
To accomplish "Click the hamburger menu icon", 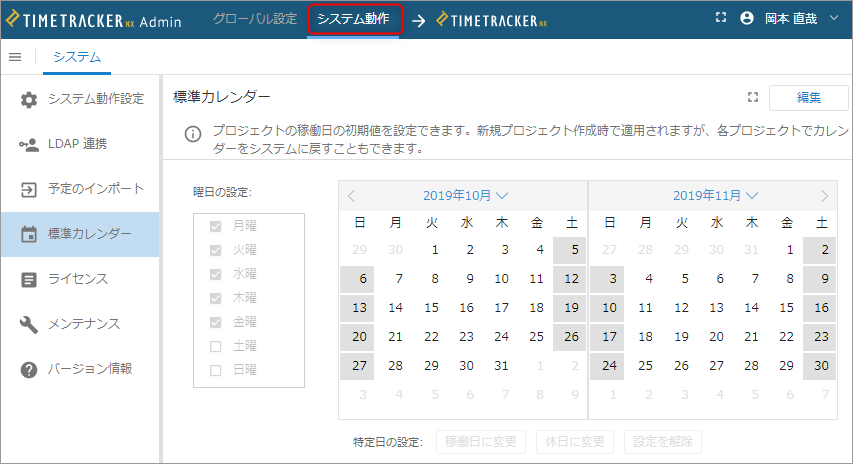I will (15, 57).
